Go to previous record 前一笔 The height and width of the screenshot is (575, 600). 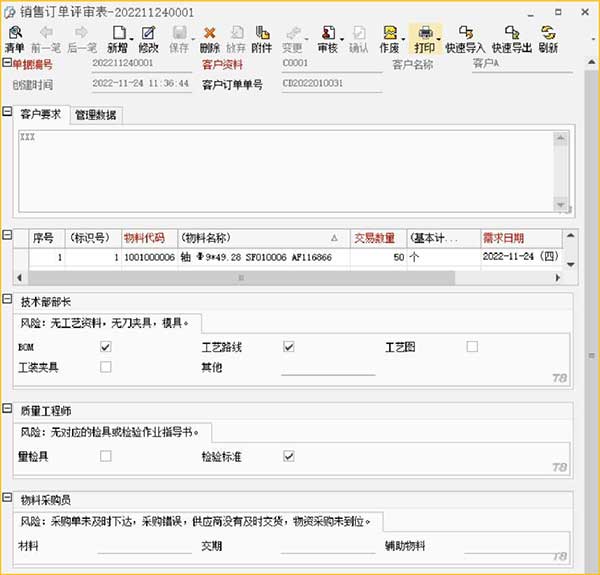[x=46, y=39]
